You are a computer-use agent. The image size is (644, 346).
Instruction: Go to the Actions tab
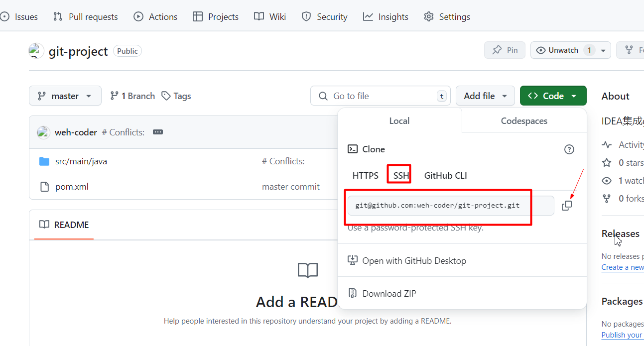click(x=155, y=16)
